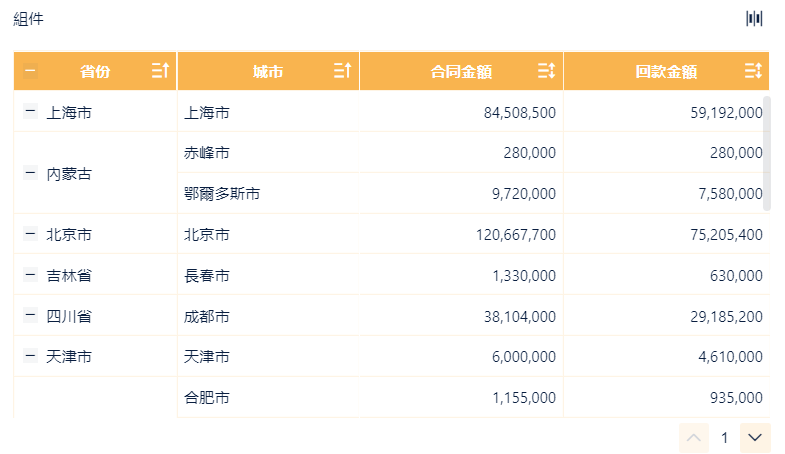The height and width of the screenshot is (454, 785).
Task: Sort the 回款金額 column
Action: (x=754, y=71)
